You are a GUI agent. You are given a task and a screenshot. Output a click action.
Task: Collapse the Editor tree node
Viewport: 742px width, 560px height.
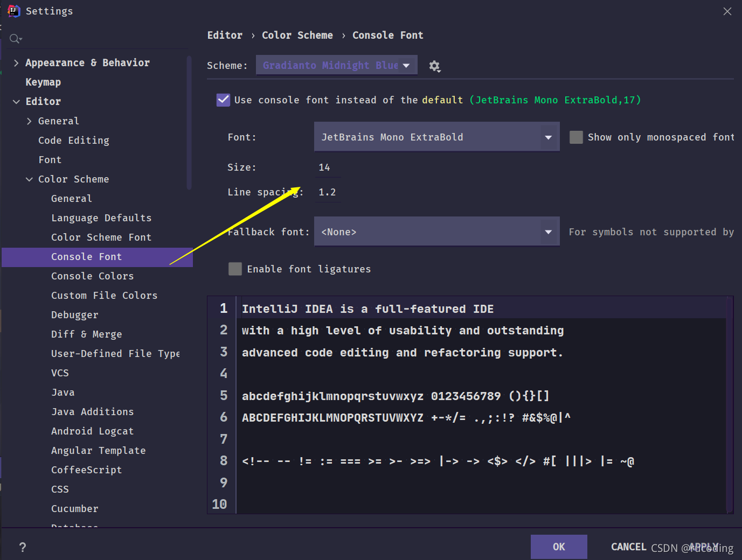coord(16,102)
